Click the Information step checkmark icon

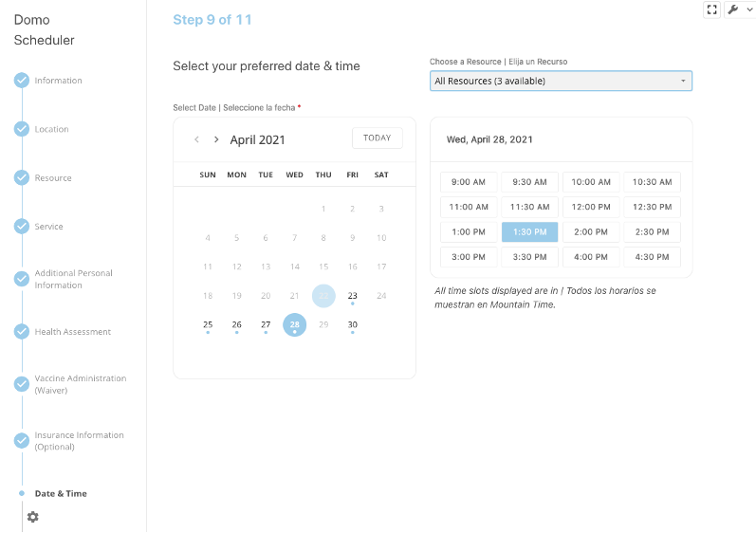[x=22, y=80]
